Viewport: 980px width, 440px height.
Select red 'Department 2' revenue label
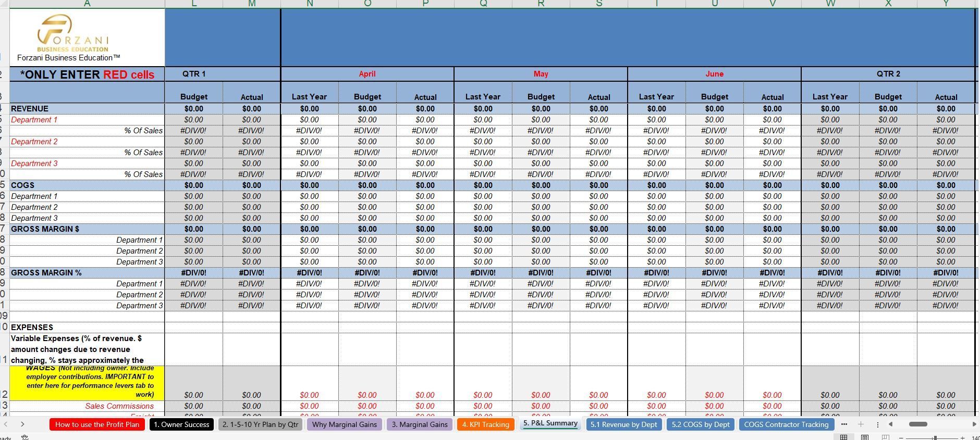(x=87, y=142)
